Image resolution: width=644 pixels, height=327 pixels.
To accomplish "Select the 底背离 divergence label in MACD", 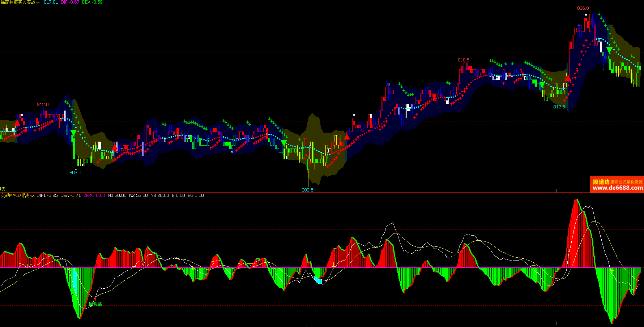I will pyautogui.click(x=95, y=304).
